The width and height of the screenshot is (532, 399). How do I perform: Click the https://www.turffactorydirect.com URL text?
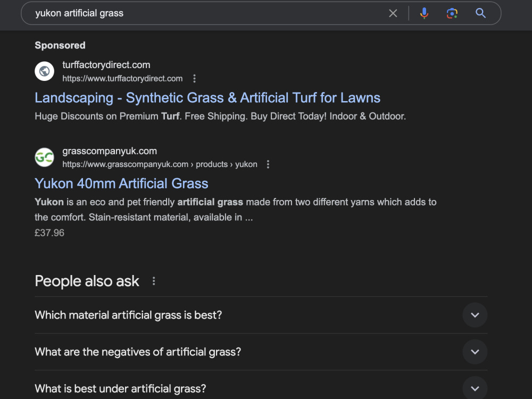122,79
